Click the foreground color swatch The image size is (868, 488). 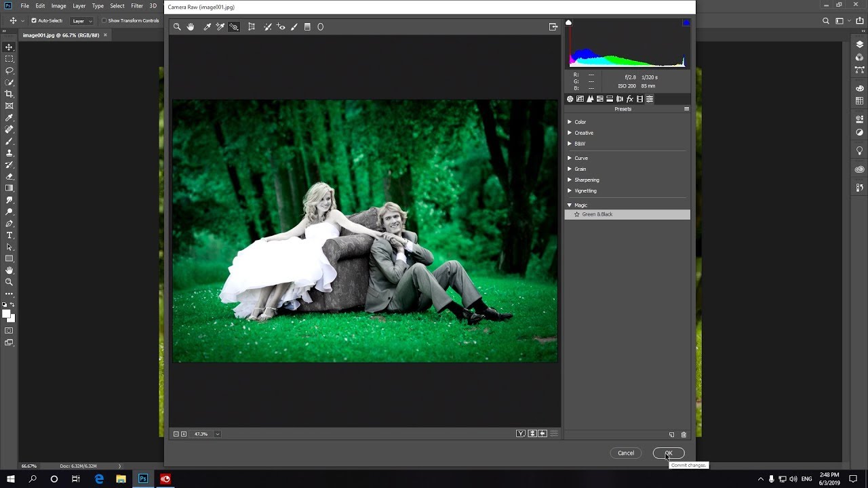click(7, 314)
